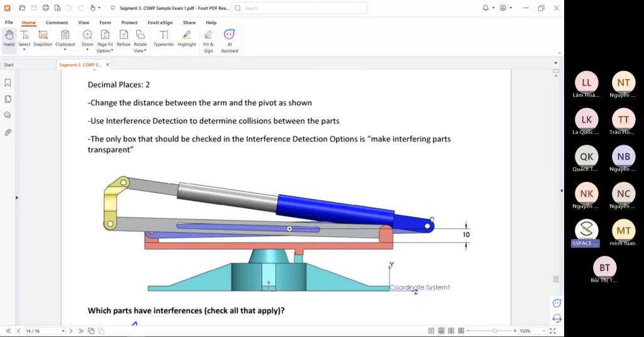The image size is (644, 337).
Task: Expand the right side panel arrow
Action: click(x=562, y=191)
